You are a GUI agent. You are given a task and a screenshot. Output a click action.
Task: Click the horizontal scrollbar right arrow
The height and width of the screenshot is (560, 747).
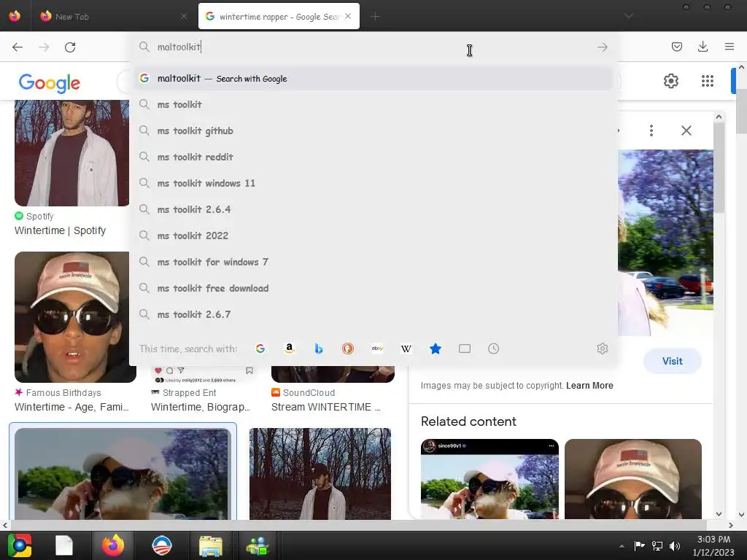731,525
